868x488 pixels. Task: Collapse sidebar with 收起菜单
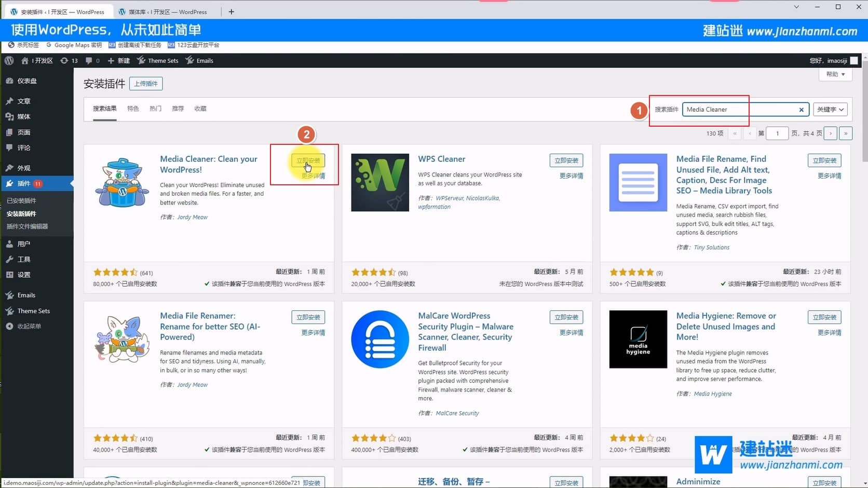point(29,326)
